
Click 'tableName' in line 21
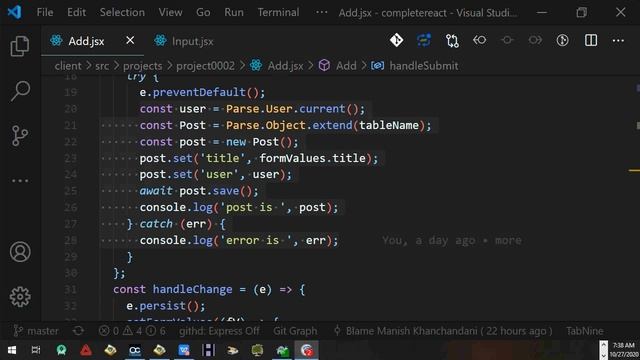pyautogui.click(x=389, y=125)
